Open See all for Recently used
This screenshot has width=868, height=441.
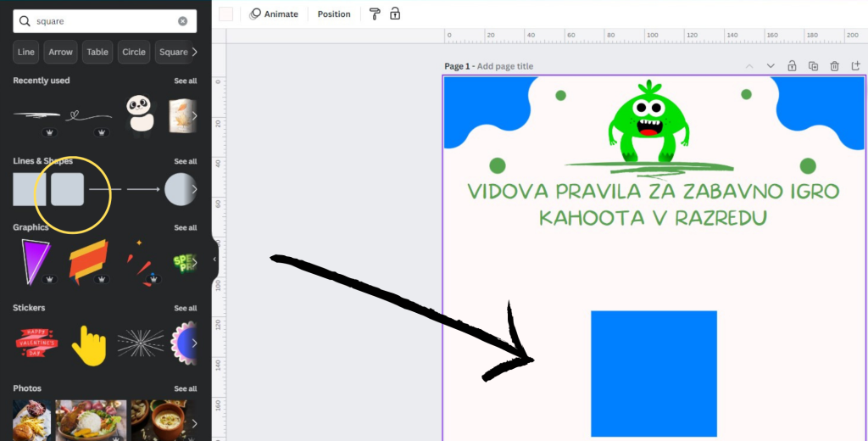point(185,81)
